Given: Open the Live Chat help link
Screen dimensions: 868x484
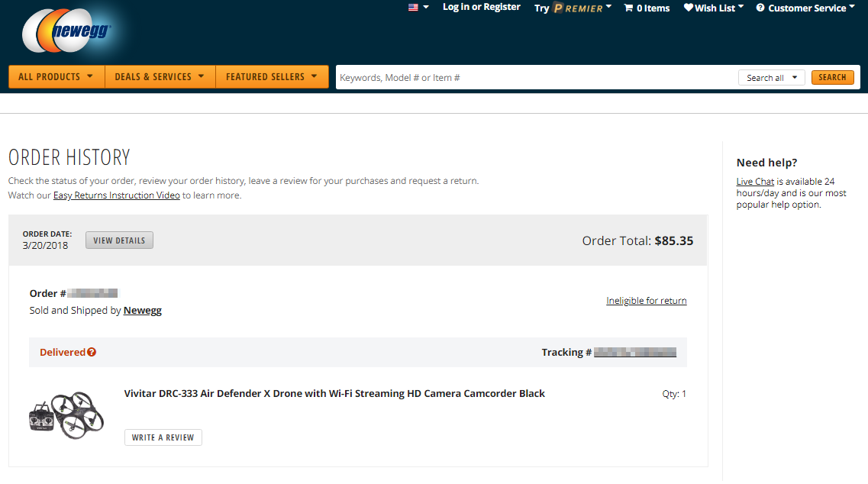Looking at the screenshot, I should point(755,182).
